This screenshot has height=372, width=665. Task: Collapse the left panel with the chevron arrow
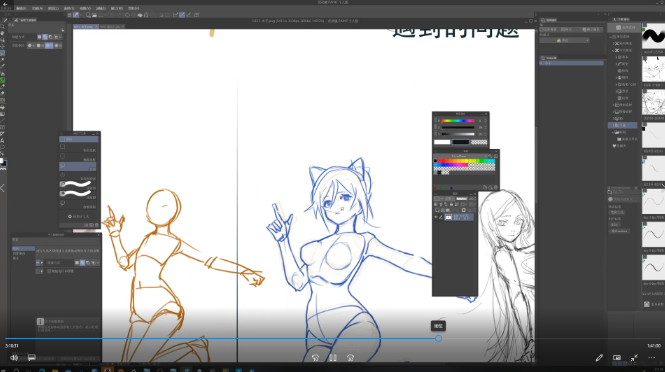pos(3,188)
